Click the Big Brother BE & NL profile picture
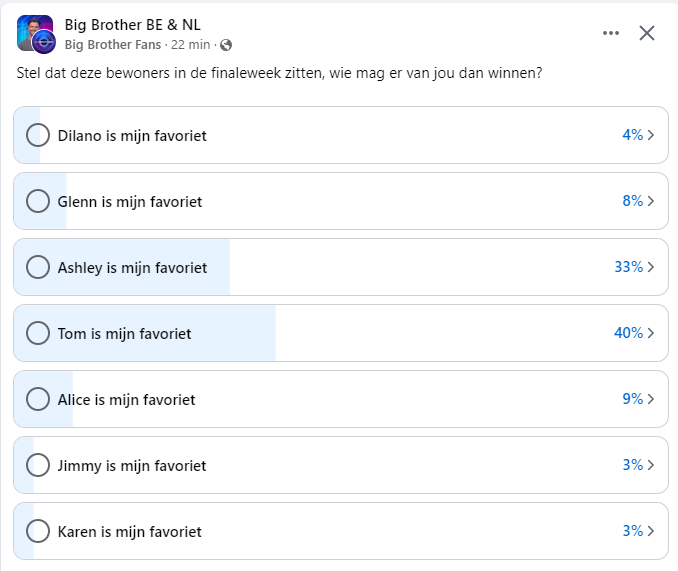The image size is (678, 571). [36, 34]
